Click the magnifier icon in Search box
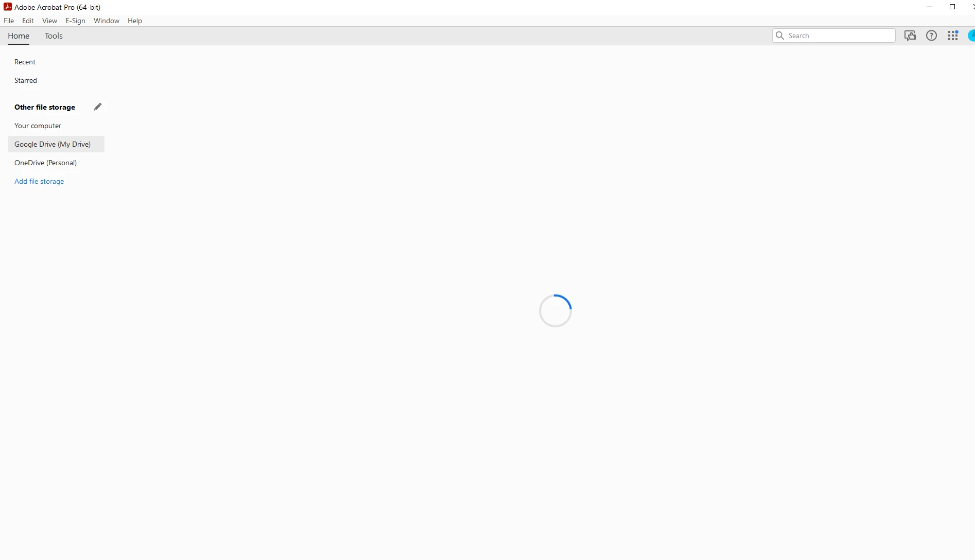This screenshot has height=560, width=975. 780,36
